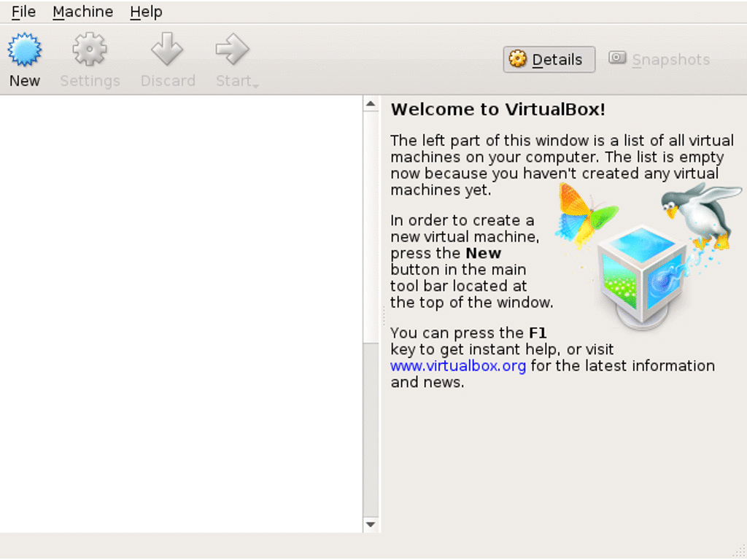The width and height of the screenshot is (747, 560).
Task: Visit the www.virtualbox.org link
Action: click(458, 366)
